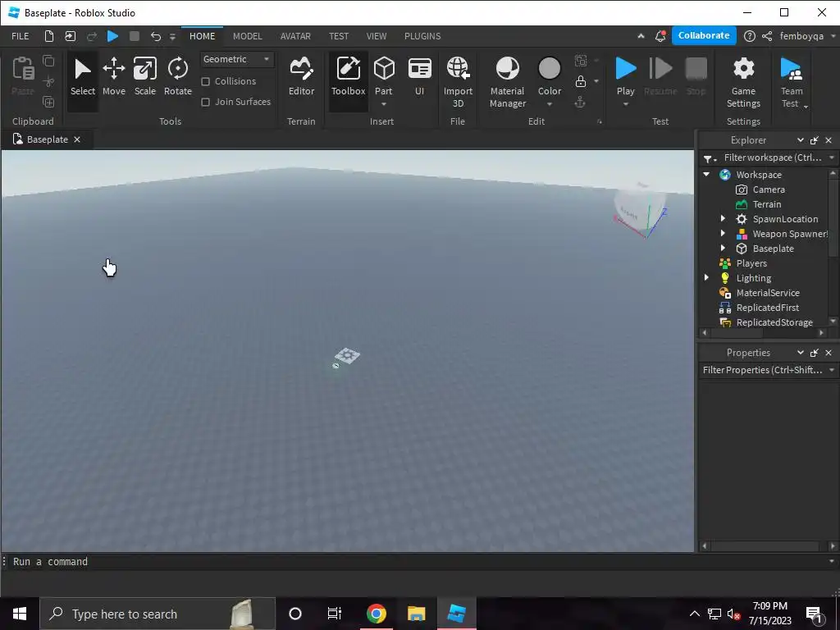Screen dimensions: 840x630
Task: Click the open place icon next to new file
Action: point(71,36)
